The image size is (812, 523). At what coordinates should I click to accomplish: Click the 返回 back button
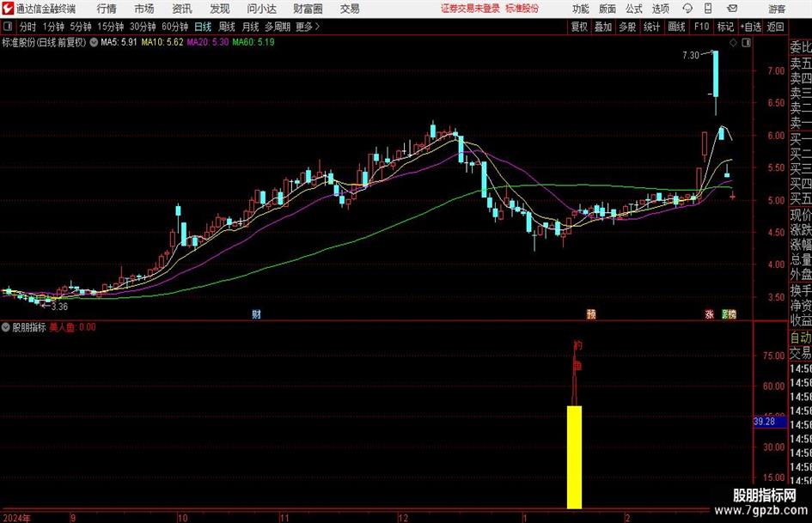(775, 27)
